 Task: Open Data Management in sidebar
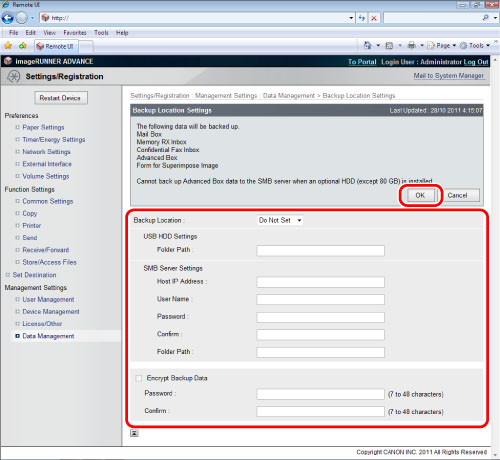click(x=48, y=336)
